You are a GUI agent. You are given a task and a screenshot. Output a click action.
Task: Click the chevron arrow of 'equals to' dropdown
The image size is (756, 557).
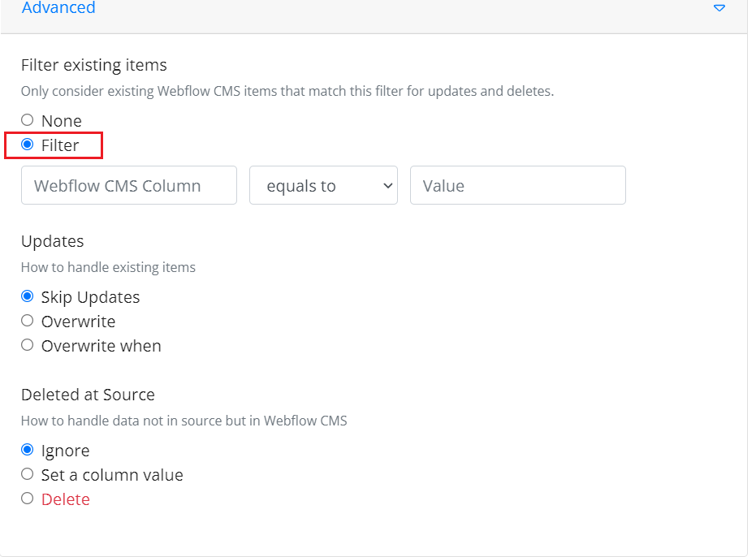coord(387,186)
